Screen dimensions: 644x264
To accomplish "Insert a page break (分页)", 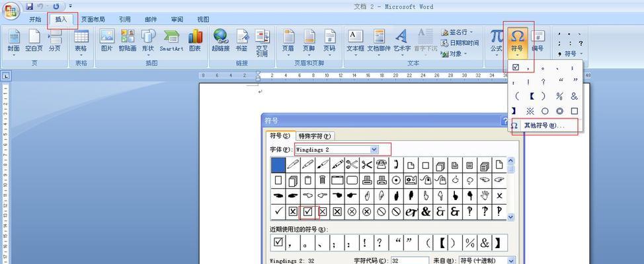I will (55, 41).
